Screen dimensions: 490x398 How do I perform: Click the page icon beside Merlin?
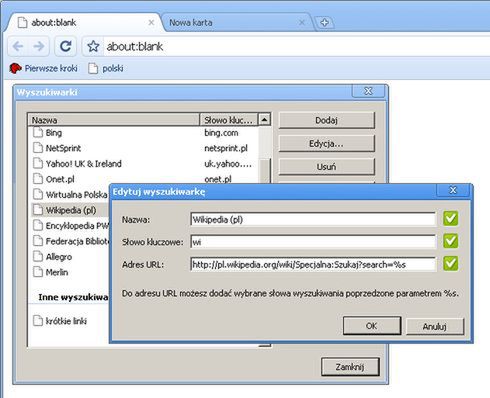(x=38, y=272)
